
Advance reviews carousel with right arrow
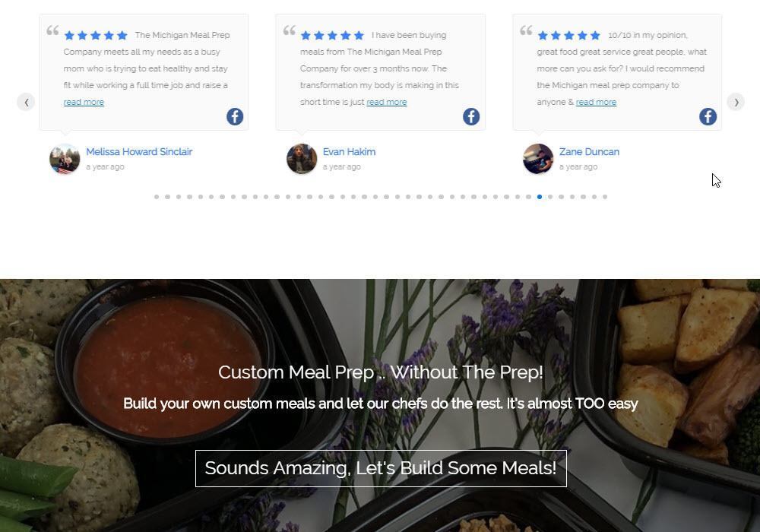[736, 103]
